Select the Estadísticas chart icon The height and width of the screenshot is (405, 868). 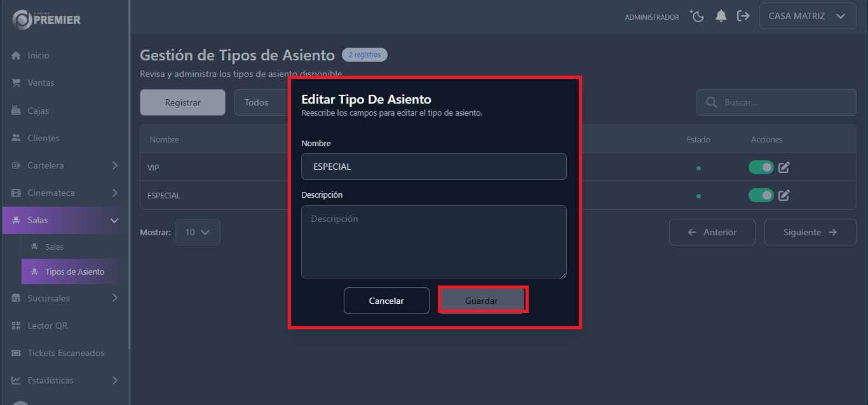[x=15, y=380]
